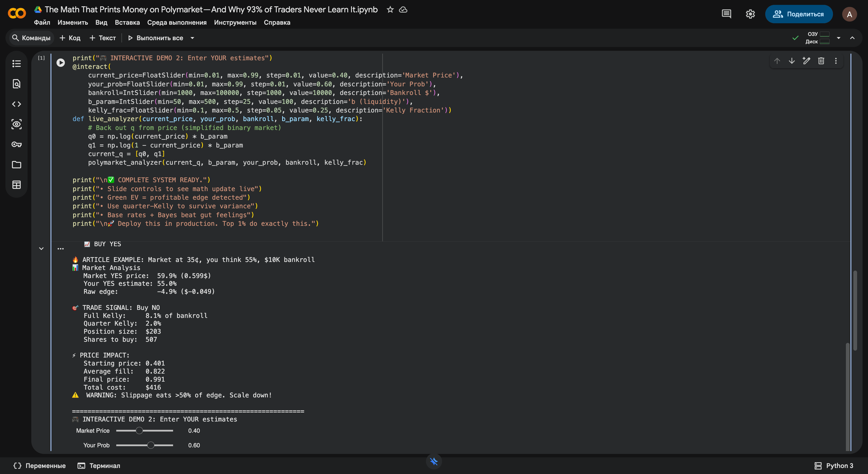This screenshot has width=868, height=474.
Task: Open code snippets sidebar icon
Action: 17,104
